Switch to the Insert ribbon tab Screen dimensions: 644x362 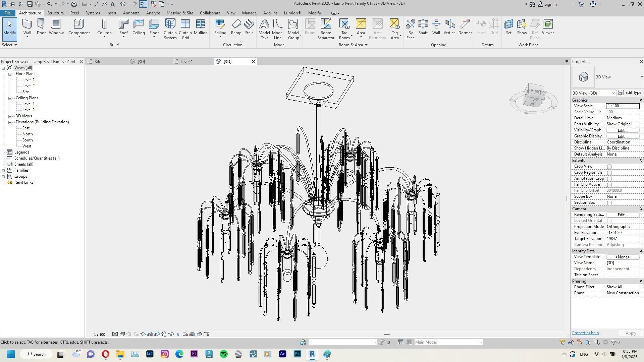[x=111, y=13]
